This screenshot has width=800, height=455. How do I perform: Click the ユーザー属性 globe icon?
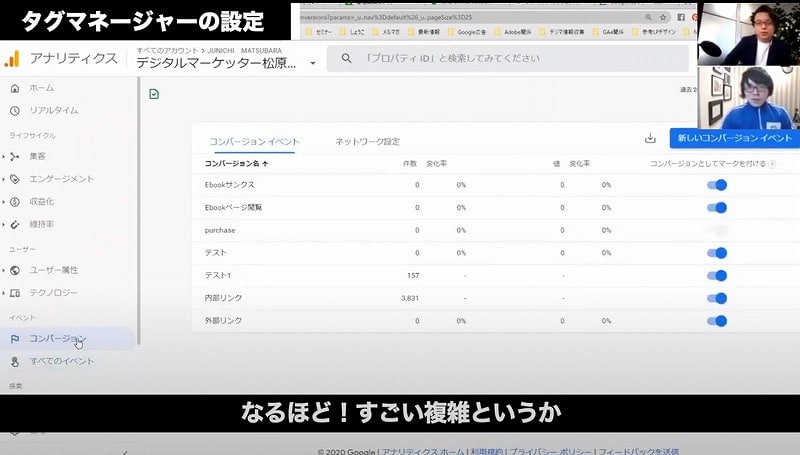[x=15, y=270]
